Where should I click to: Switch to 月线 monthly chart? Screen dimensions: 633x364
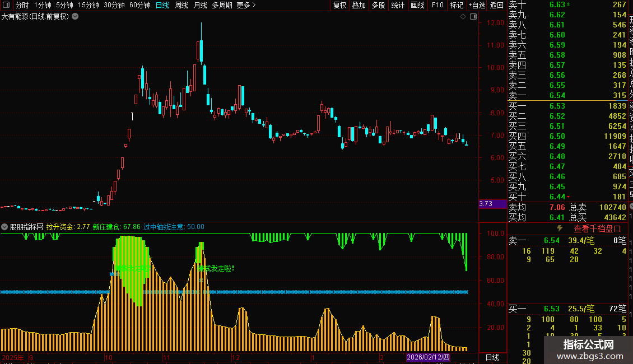click(x=200, y=5)
